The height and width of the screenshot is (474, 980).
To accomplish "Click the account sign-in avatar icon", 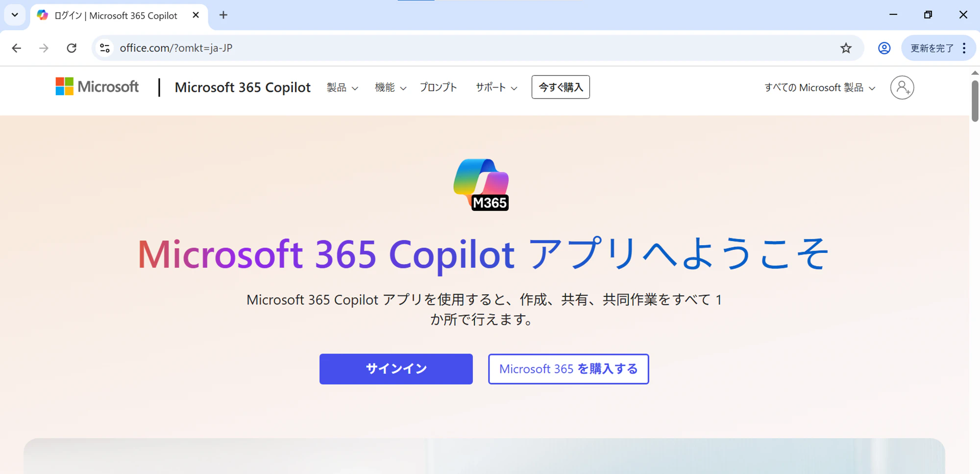I will pos(902,88).
